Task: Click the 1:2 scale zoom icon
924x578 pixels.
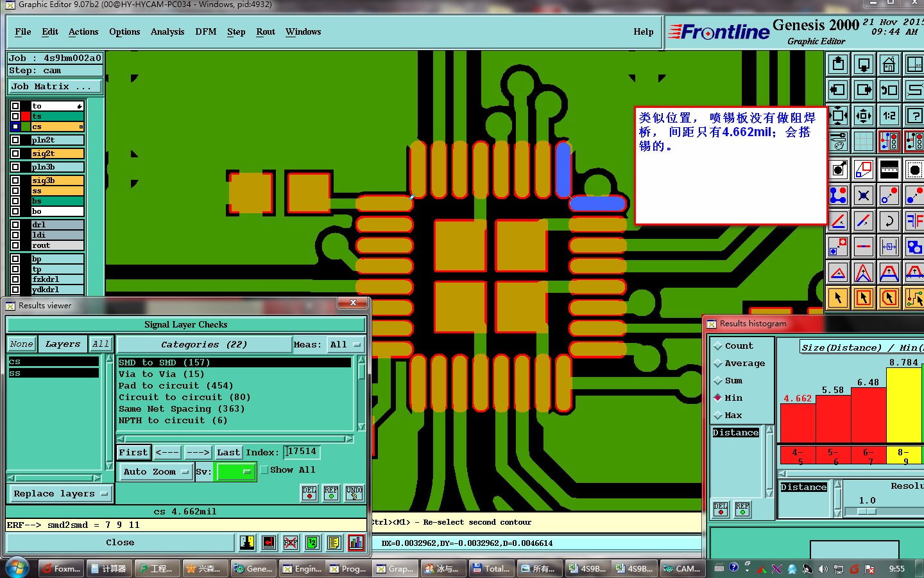Action: pos(889,116)
